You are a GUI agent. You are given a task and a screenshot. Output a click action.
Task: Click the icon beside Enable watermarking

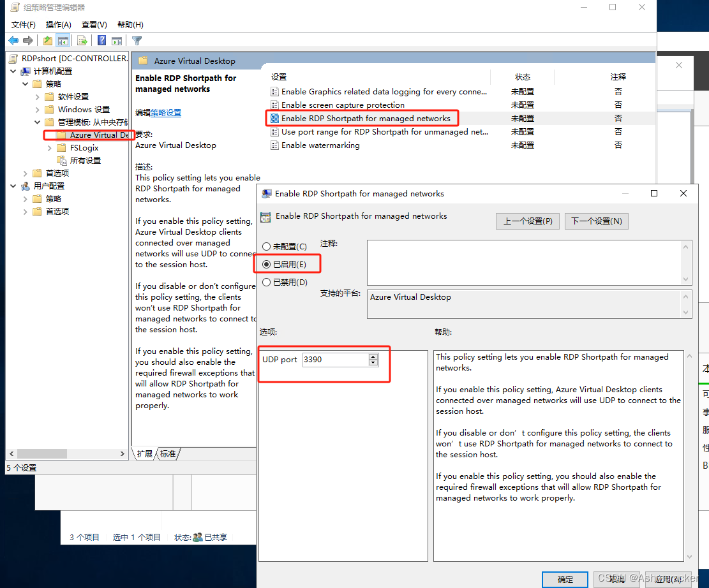tap(274, 145)
